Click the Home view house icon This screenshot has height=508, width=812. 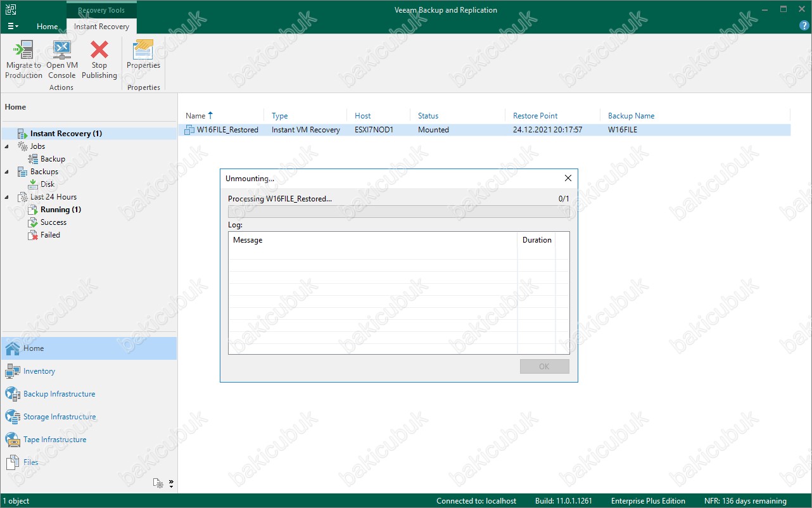13,348
